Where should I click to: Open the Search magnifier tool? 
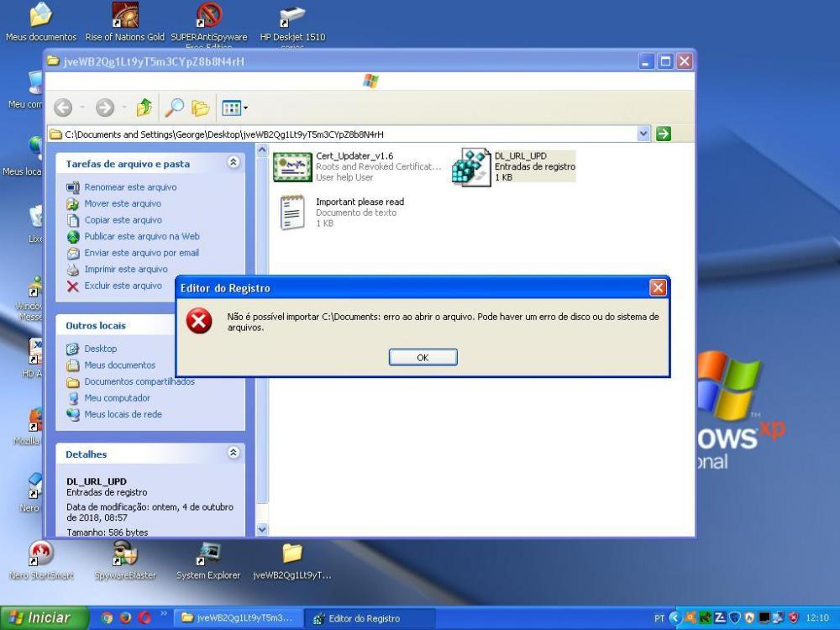tap(174, 108)
